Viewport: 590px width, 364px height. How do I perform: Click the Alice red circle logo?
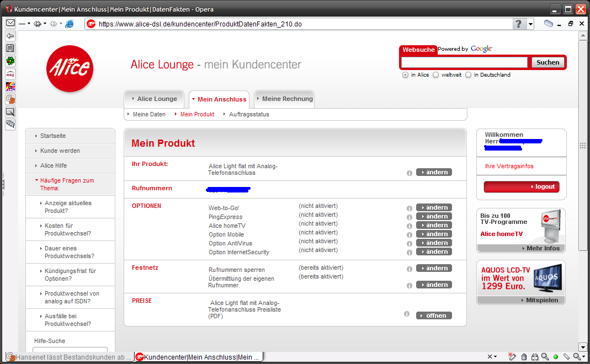pyautogui.click(x=70, y=69)
